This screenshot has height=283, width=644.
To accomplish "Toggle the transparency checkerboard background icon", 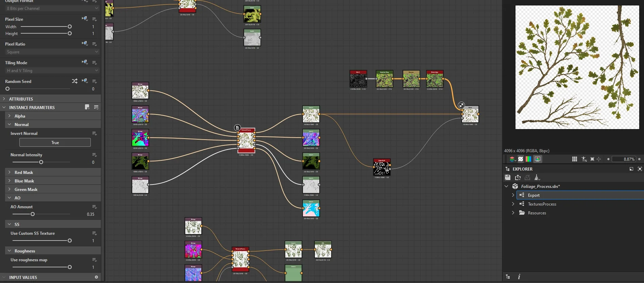I will click(521, 159).
